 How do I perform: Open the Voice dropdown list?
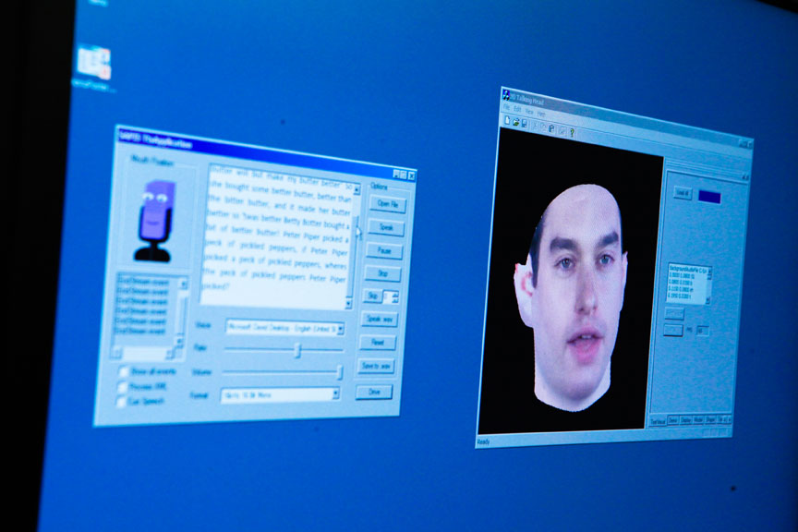pyautogui.click(x=338, y=329)
